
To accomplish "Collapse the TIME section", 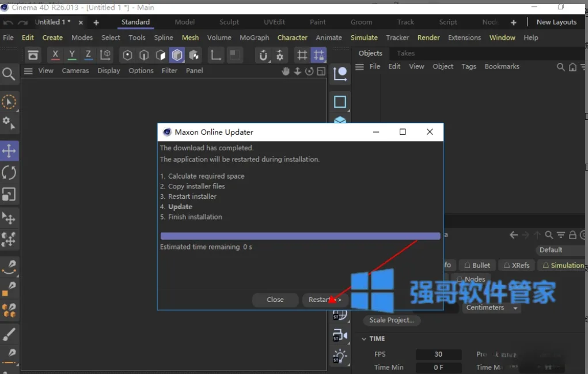I will (364, 339).
